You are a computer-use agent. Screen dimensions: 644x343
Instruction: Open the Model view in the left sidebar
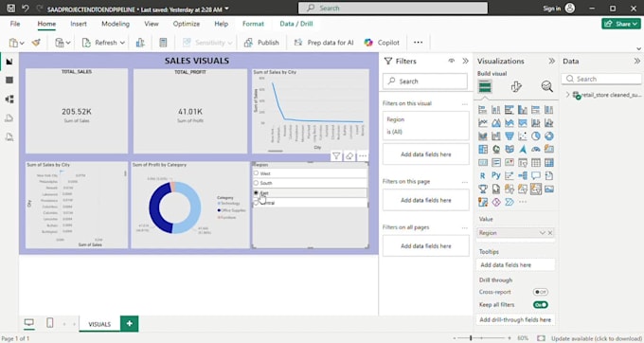tap(9, 99)
